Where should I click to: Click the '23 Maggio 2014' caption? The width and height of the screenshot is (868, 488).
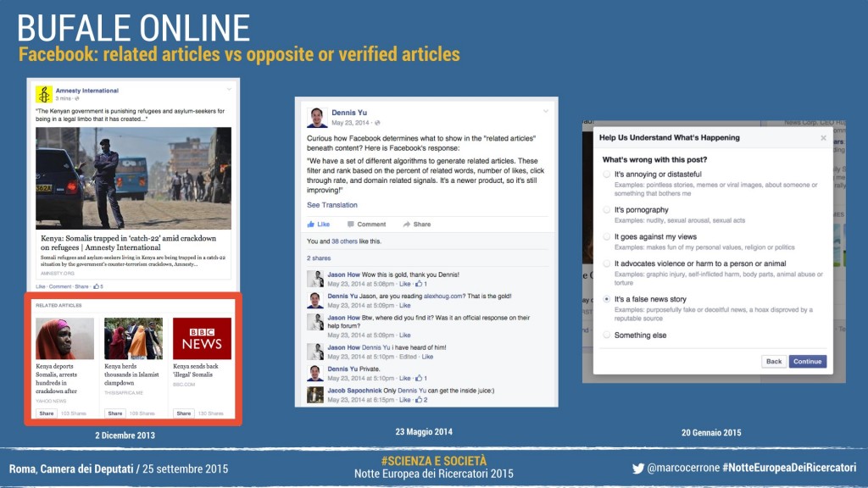(424, 431)
